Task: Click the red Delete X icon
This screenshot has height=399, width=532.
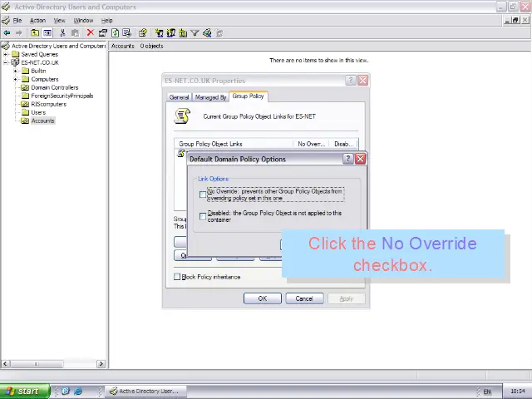Action: [90, 33]
